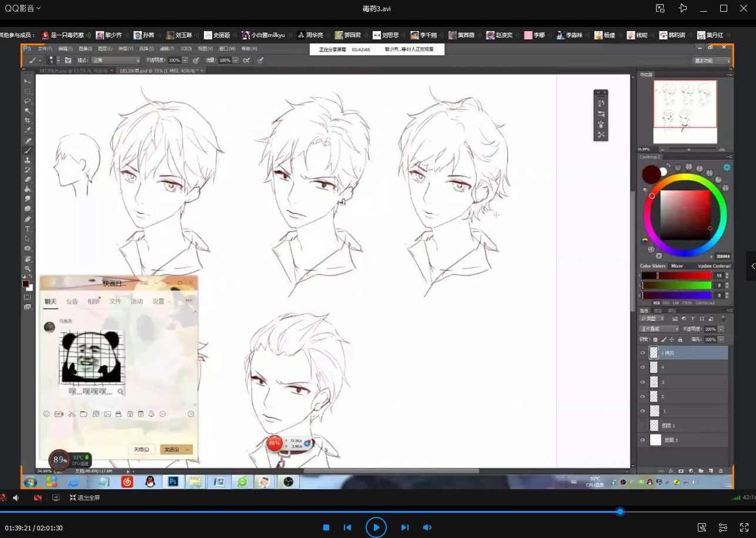This screenshot has height=538, width=756.
Task: Jump to the previous video
Action: coord(347,527)
